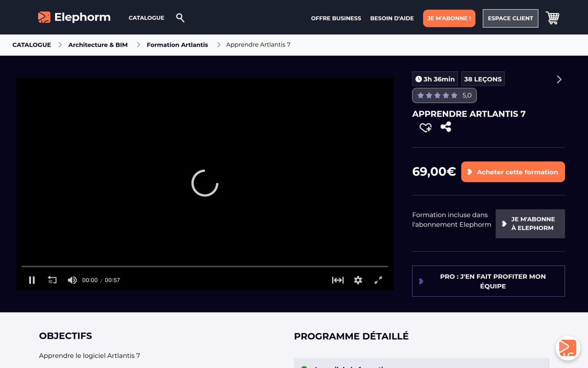588x368 pixels.
Task: Click the OBJECTIFS heading
Action: click(65, 336)
